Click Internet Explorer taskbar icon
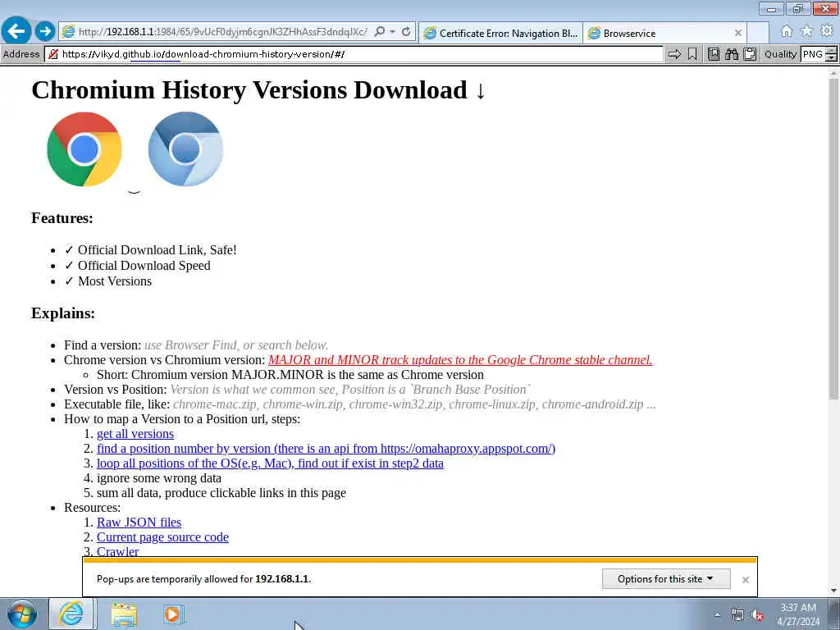 [71, 614]
